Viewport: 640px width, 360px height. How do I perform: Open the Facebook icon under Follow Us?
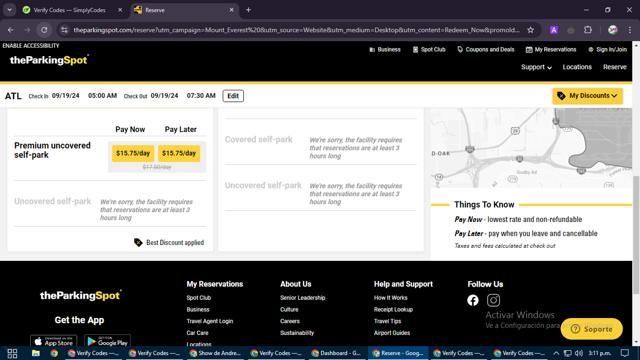(x=473, y=300)
